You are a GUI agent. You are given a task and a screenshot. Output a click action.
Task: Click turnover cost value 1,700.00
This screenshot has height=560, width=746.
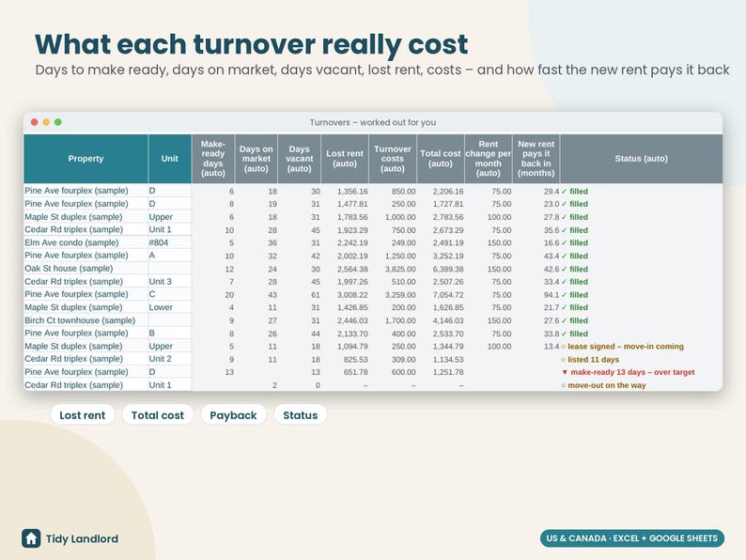pos(400,320)
